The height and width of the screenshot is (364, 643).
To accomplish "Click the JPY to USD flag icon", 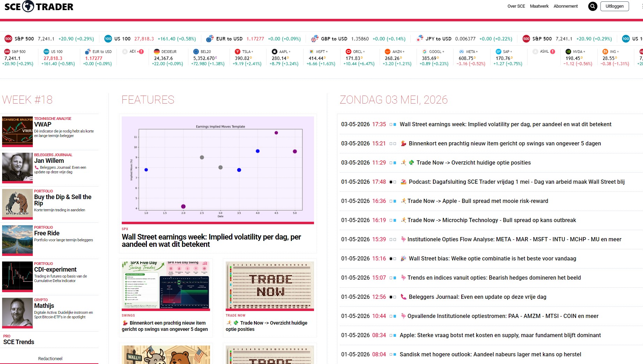I will click(x=420, y=39).
